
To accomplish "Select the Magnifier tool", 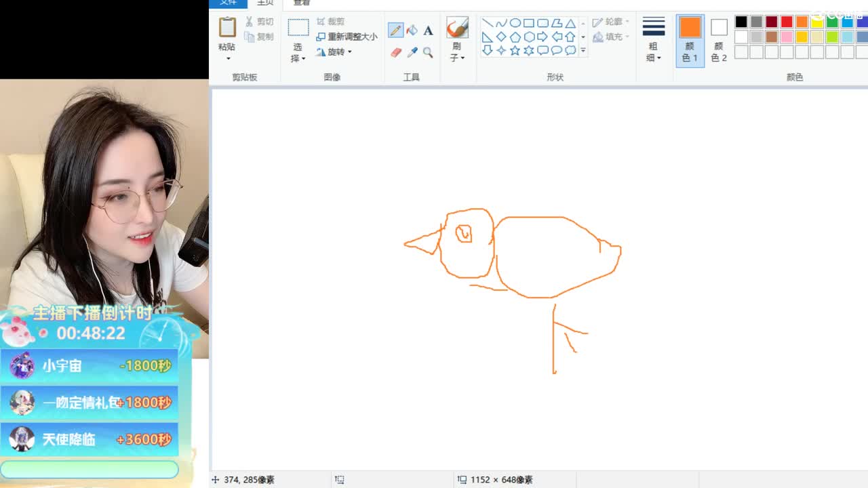I will click(428, 52).
